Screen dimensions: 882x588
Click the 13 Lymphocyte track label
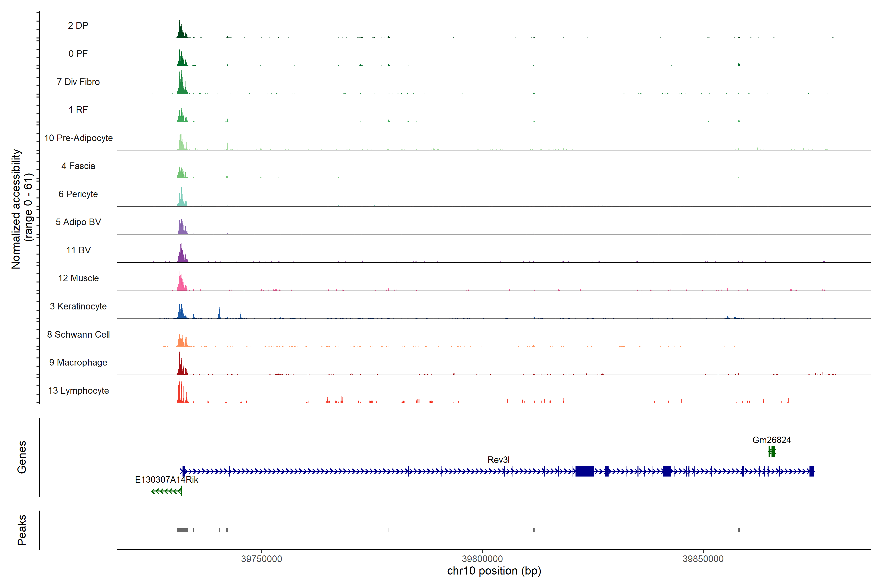pyautogui.click(x=78, y=390)
